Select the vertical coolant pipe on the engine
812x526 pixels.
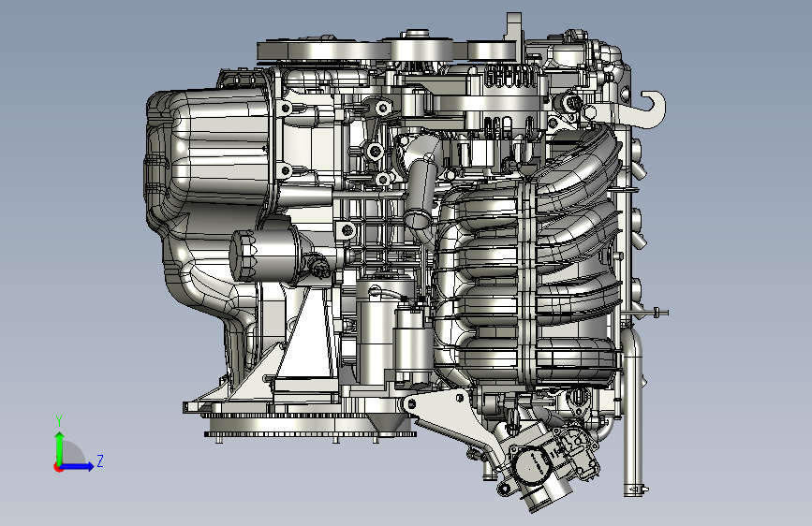click(633, 412)
